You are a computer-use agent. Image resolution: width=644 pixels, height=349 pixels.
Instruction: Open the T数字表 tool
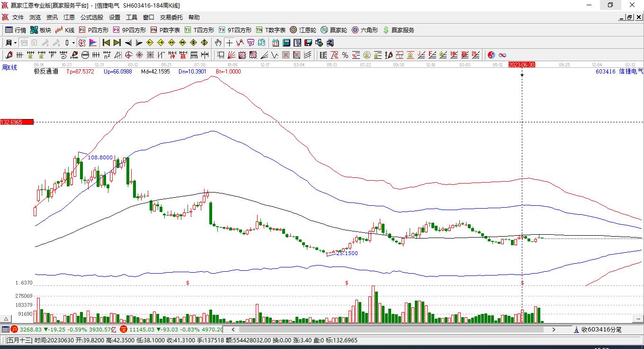point(271,30)
